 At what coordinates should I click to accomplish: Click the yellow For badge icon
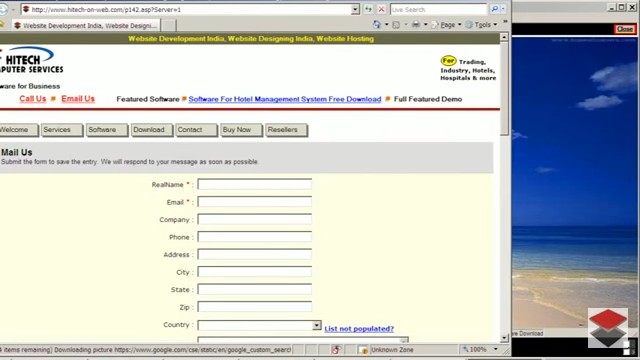click(x=448, y=61)
